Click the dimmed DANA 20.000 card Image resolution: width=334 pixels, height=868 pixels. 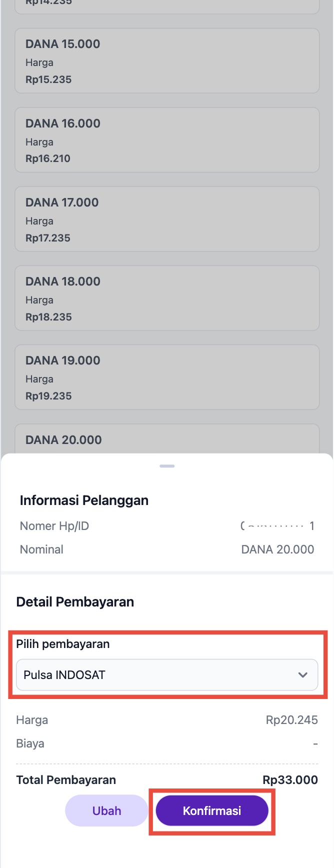tap(167, 439)
